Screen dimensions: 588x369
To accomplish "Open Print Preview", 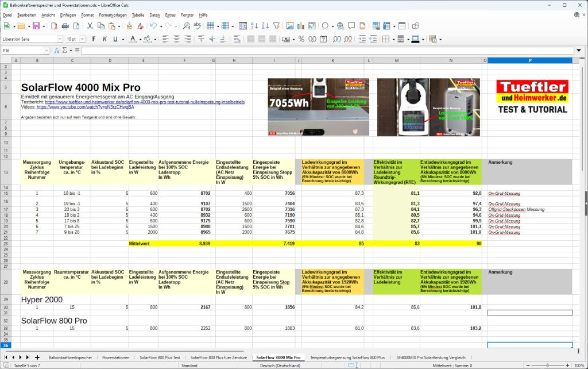I will (x=76, y=26).
